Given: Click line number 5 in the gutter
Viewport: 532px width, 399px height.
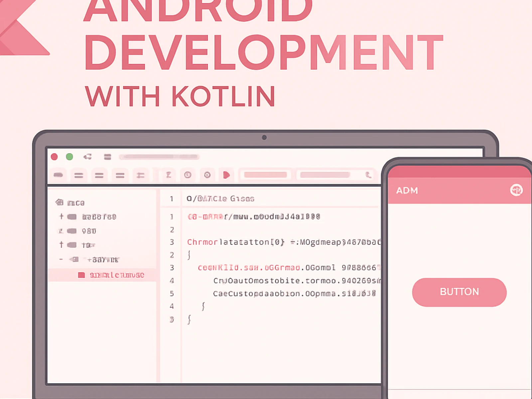Looking at the screenshot, I should pyautogui.click(x=172, y=294).
